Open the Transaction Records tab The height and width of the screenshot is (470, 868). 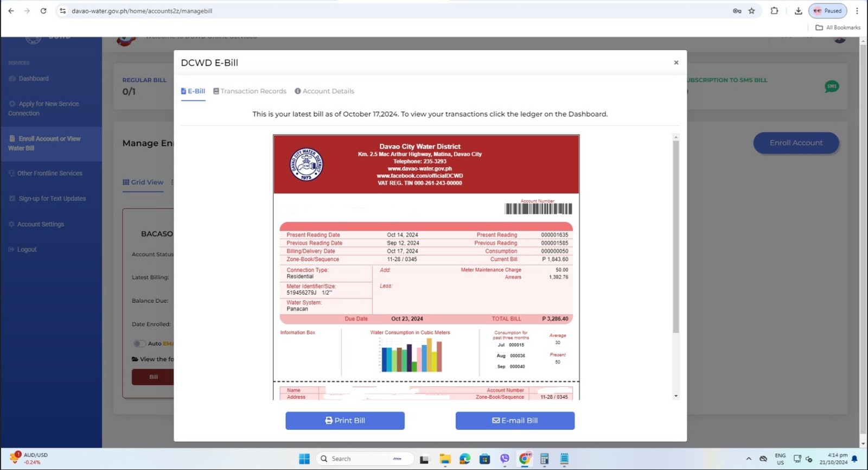pos(250,91)
